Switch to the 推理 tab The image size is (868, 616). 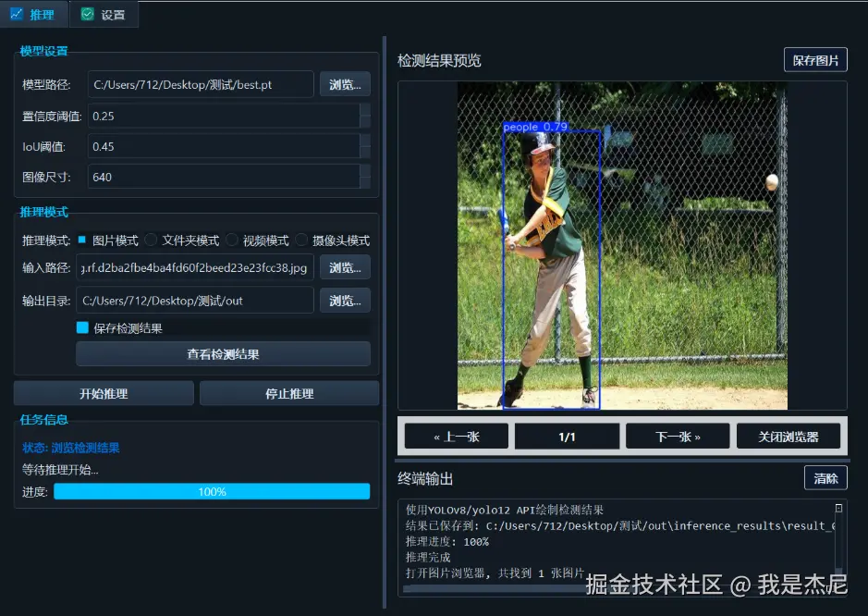pyautogui.click(x=34, y=15)
